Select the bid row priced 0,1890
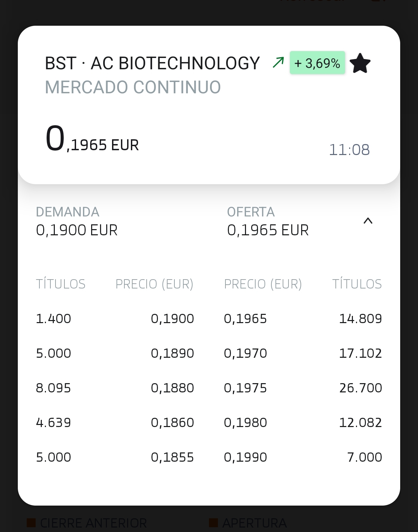 115,353
